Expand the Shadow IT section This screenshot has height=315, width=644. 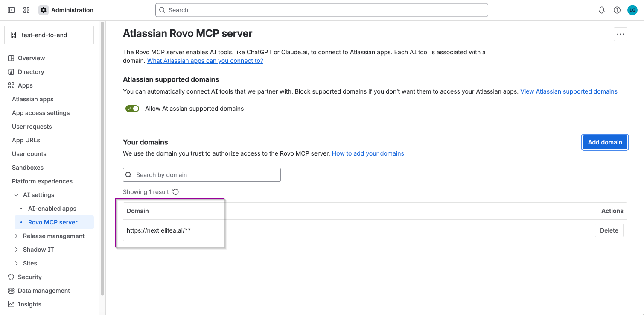[17, 250]
